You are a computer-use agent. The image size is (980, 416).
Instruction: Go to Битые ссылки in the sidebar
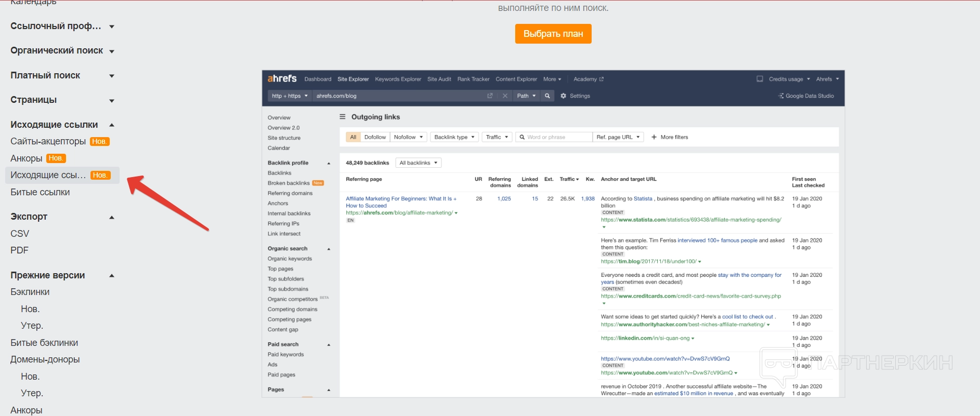40,192
